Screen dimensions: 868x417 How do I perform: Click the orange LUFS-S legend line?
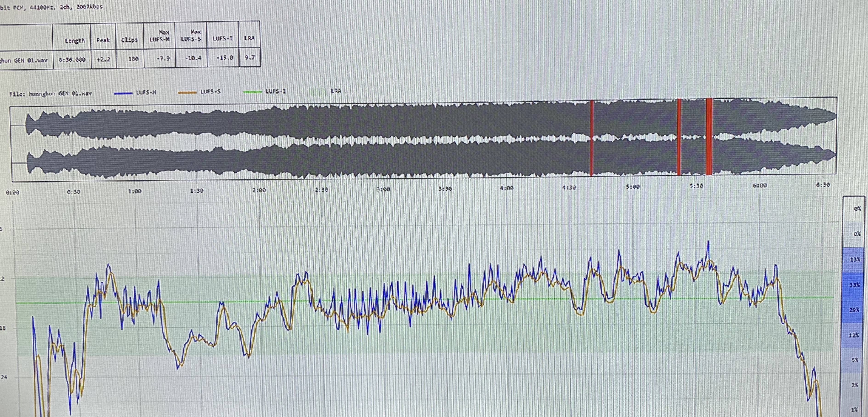(187, 92)
